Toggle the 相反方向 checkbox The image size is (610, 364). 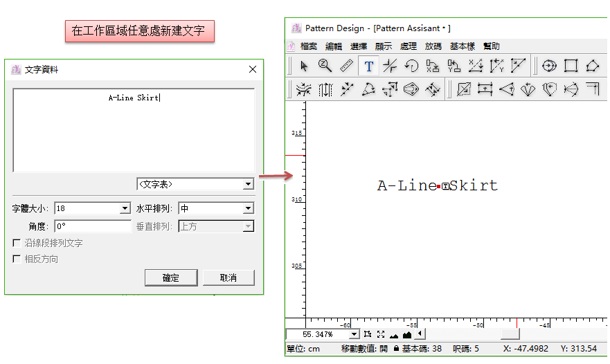(17, 259)
